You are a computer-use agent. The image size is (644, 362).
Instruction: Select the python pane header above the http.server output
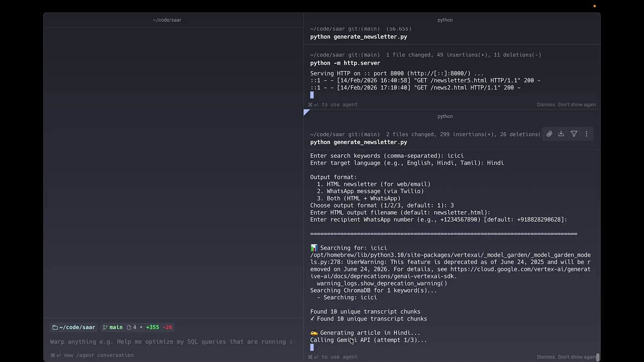[x=445, y=20]
